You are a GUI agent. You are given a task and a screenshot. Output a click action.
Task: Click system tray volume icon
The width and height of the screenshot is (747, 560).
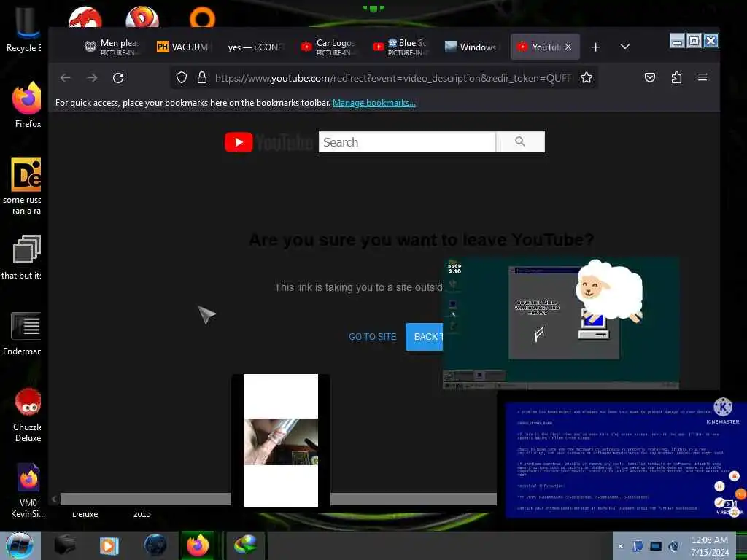coord(673,546)
